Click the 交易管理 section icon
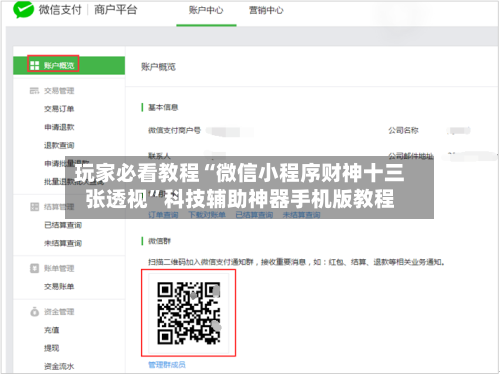The image size is (500, 376). coord(34,91)
